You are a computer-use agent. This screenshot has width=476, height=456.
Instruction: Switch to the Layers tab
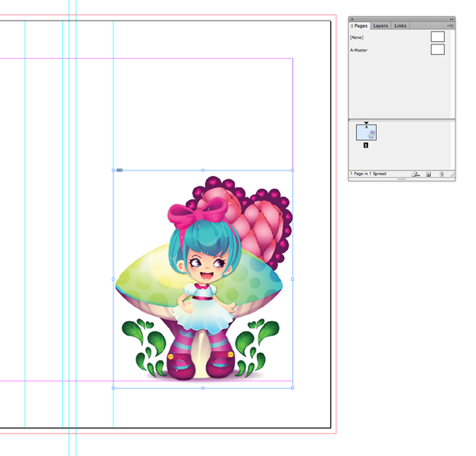coord(380,26)
